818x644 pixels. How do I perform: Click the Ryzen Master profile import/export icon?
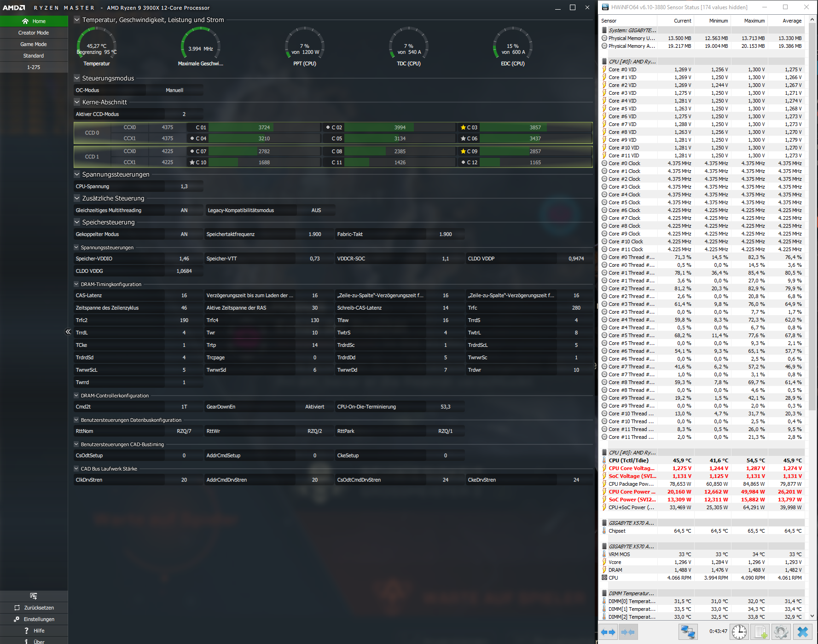(x=34, y=596)
